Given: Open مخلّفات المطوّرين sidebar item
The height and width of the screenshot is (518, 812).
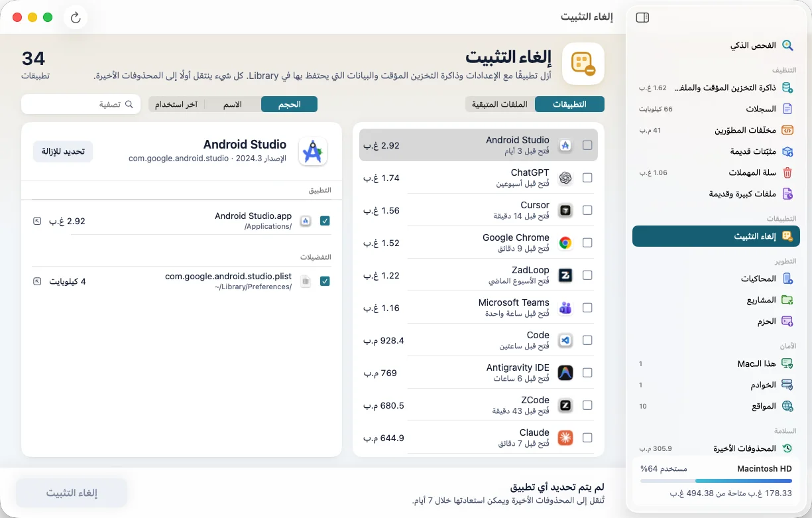Looking at the screenshot, I should pyautogui.click(x=716, y=130).
